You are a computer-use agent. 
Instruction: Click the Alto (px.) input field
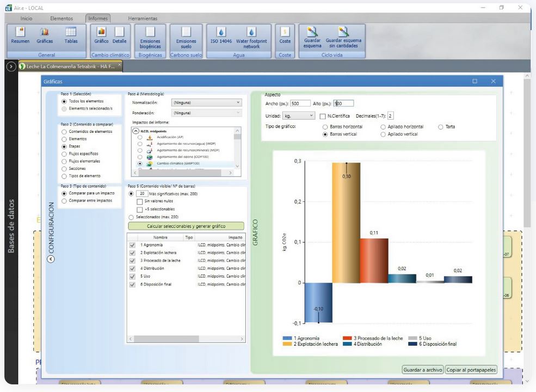click(x=343, y=103)
